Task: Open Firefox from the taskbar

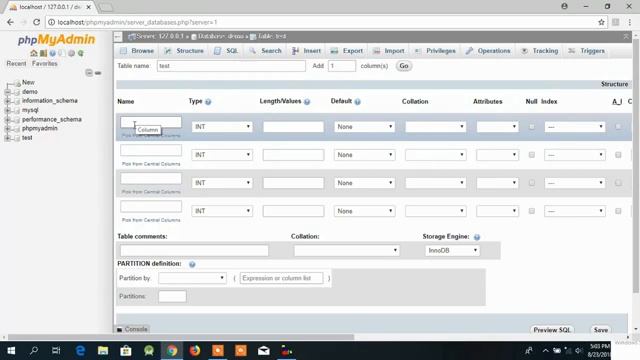Action: pyautogui.click(x=195, y=351)
